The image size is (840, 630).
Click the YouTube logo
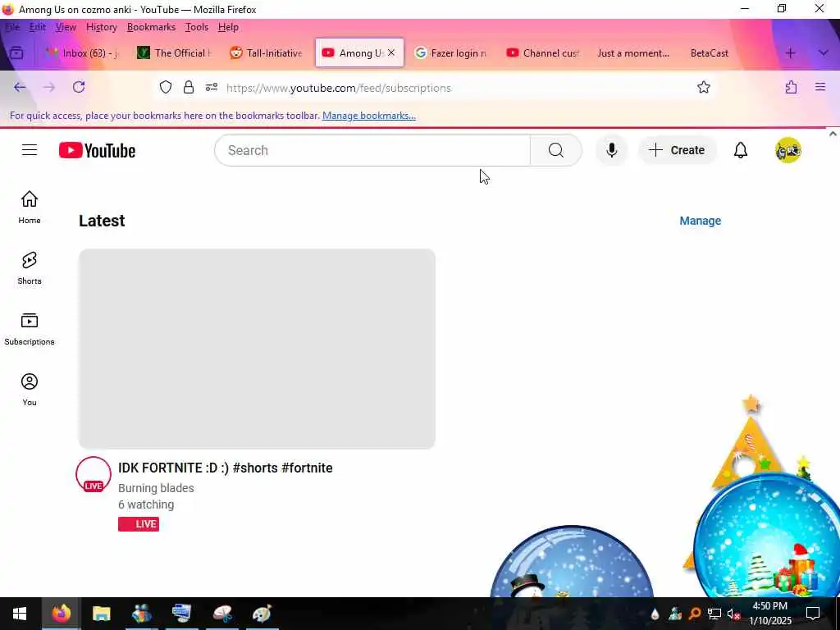click(x=97, y=151)
